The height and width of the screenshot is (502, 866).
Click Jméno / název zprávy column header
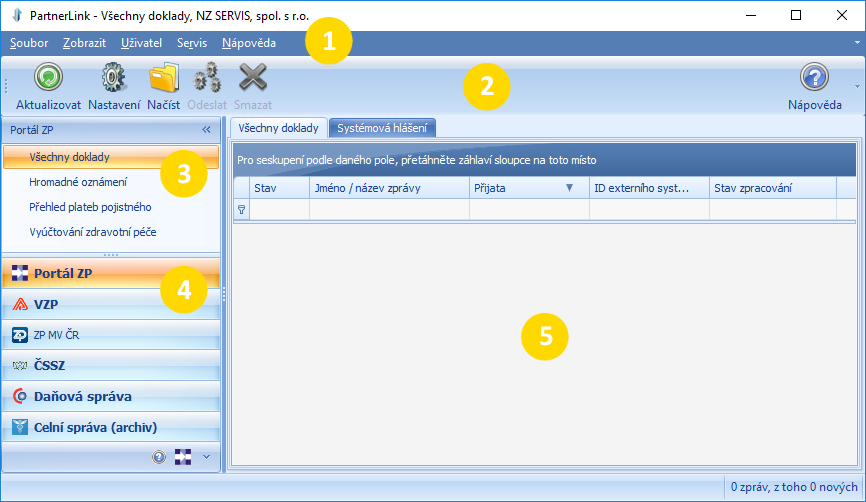(x=389, y=188)
